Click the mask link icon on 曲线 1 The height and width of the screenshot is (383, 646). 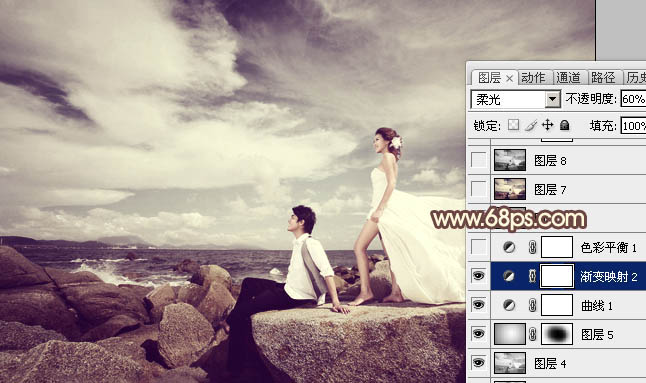pyautogui.click(x=532, y=305)
